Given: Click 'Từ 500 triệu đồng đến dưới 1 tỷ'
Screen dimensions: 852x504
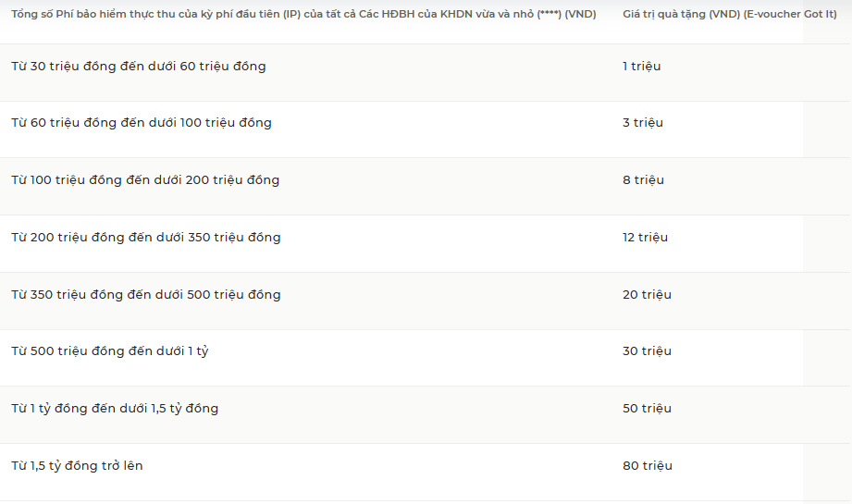Looking at the screenshot, I should (110, 351).
